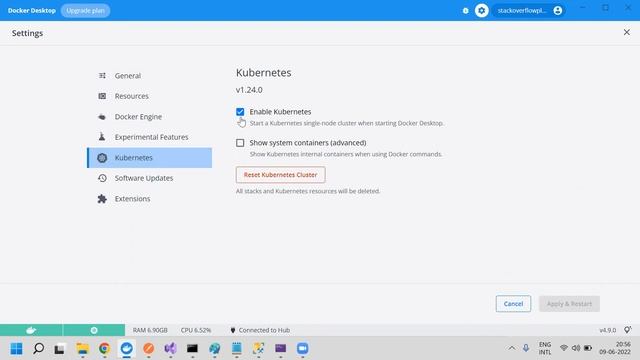The width and height of the screenshot is (640, 360).
Task: Click the General sliders icon
Action: point(102,76)
